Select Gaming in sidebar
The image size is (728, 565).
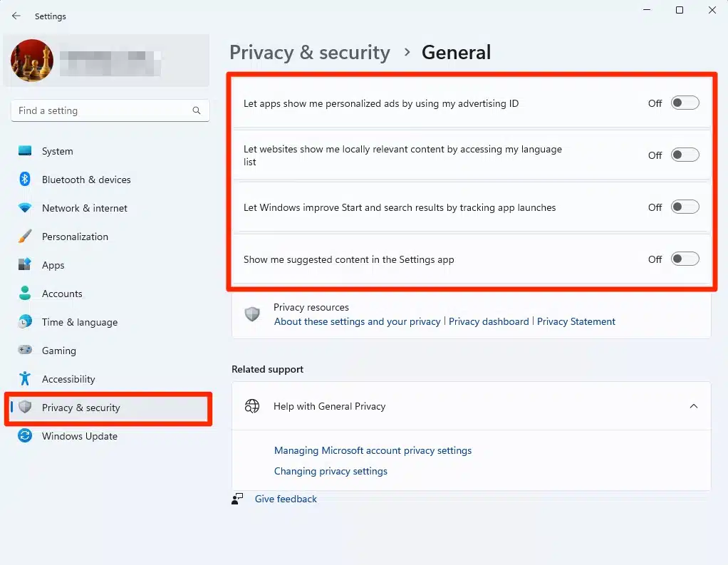(108, 350)
